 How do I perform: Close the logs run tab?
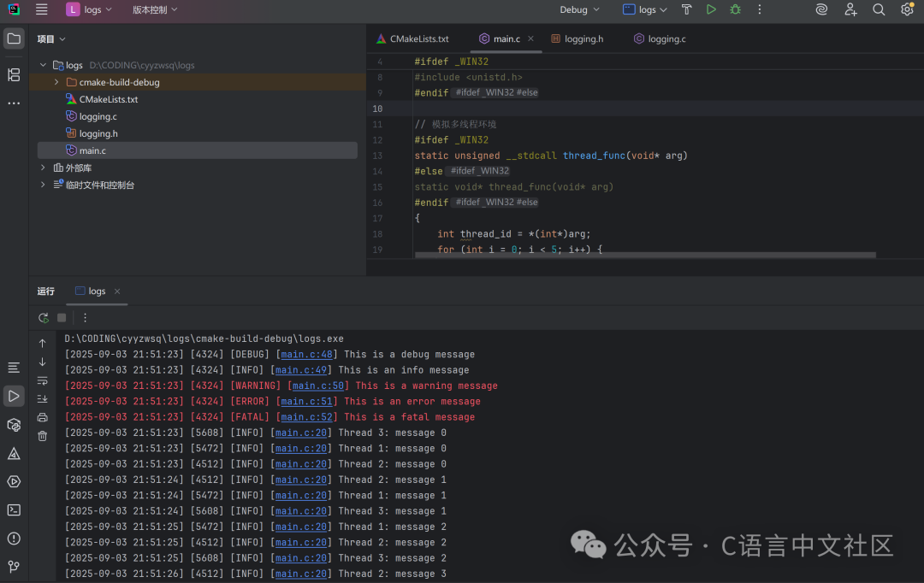tap(117, 291)
